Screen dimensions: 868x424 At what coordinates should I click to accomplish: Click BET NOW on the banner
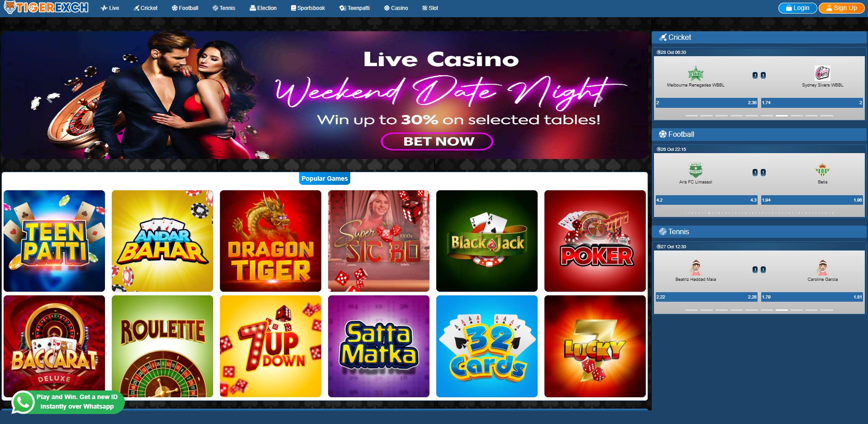tap(437, 141)
